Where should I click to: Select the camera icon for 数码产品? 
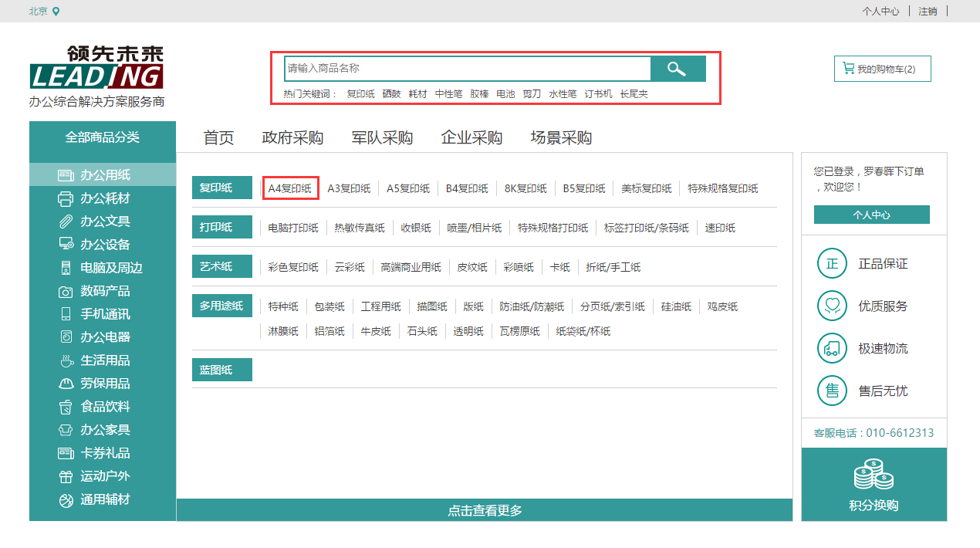coord(66,292)
